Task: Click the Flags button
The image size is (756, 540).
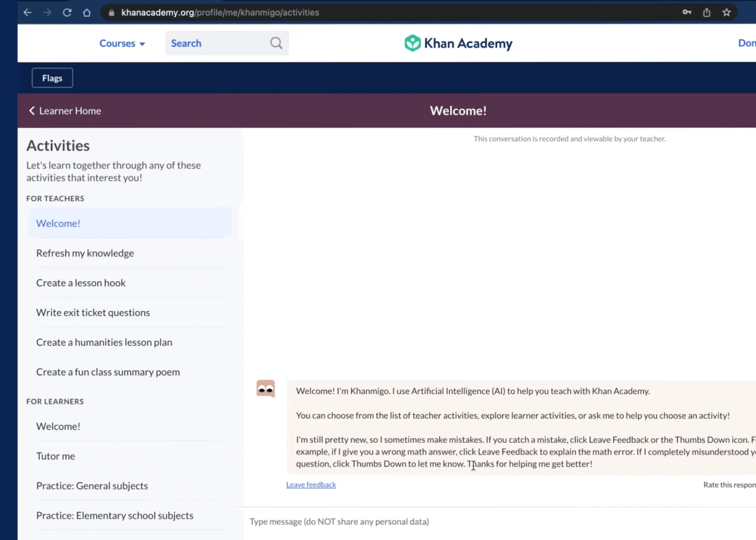Action: pyautogui.click(x=52, y=78)
